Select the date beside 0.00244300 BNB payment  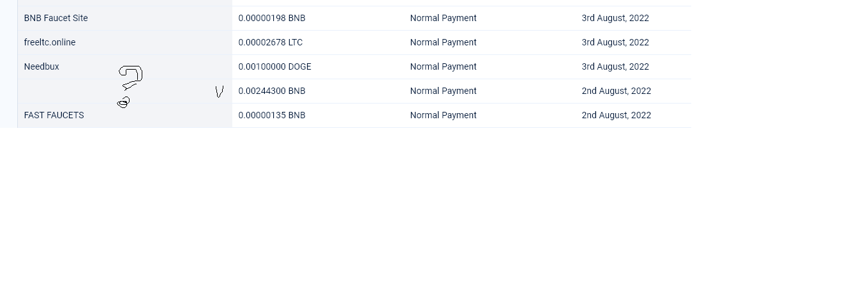tap(617, 91)
